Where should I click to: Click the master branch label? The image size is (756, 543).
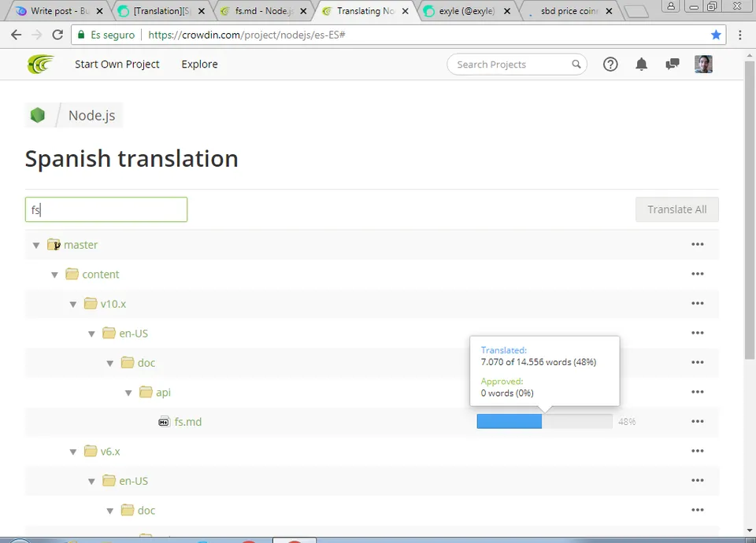[81, 245]
